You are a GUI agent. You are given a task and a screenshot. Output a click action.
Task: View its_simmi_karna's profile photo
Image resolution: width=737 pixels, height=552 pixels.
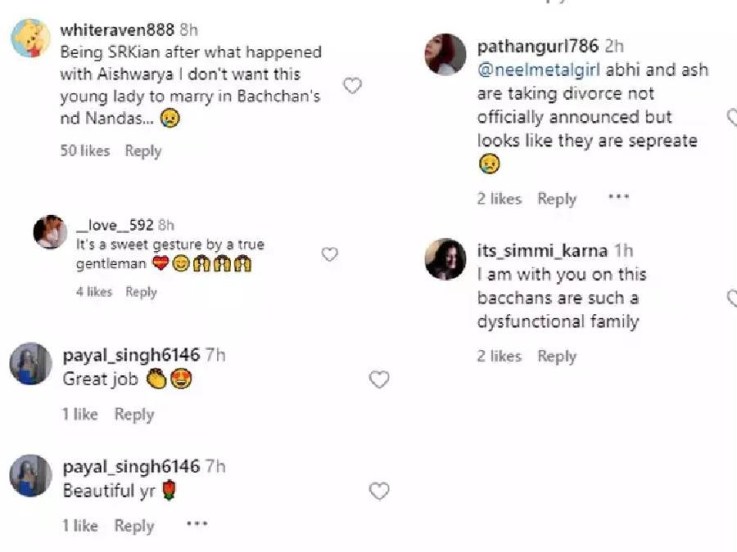click(445, 260)
